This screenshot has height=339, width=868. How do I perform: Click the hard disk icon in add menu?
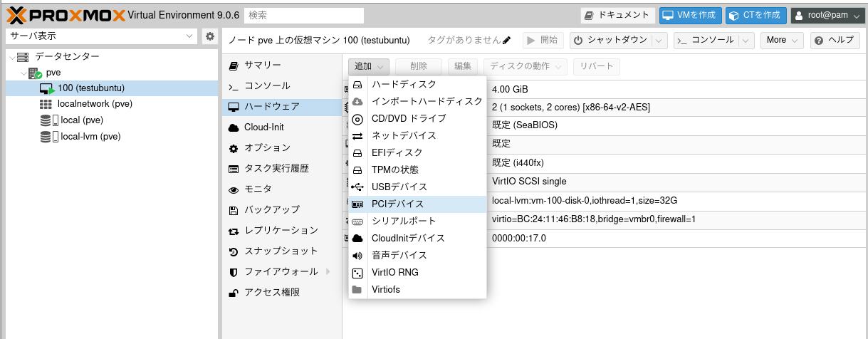[357, 84]
